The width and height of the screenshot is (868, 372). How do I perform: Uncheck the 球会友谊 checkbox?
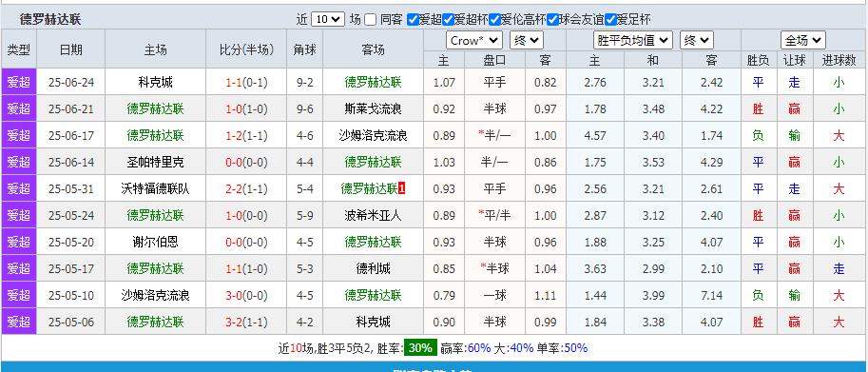coord(552,20)
